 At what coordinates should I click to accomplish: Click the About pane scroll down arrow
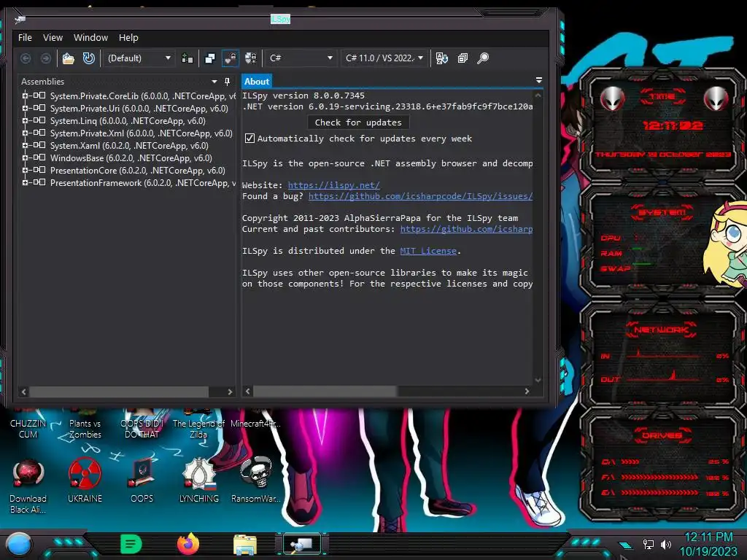[538, 380]
